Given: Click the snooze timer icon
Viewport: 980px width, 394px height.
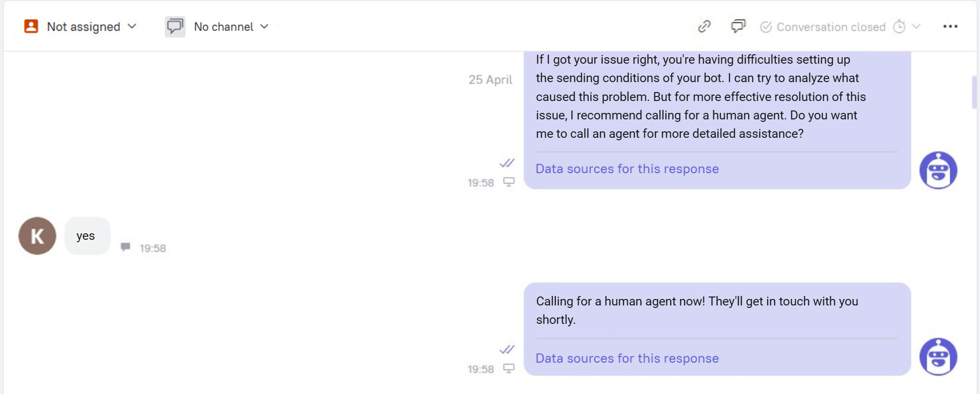Looking at the screenshot, I should click(899, 27).
